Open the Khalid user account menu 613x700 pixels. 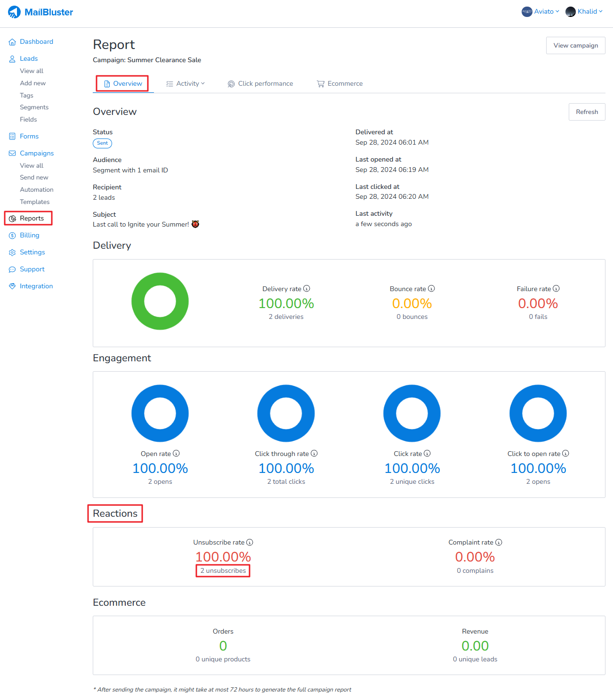584,12
